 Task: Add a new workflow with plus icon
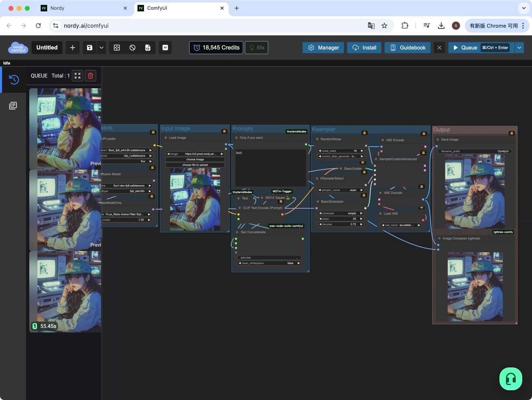coord(72,48)
